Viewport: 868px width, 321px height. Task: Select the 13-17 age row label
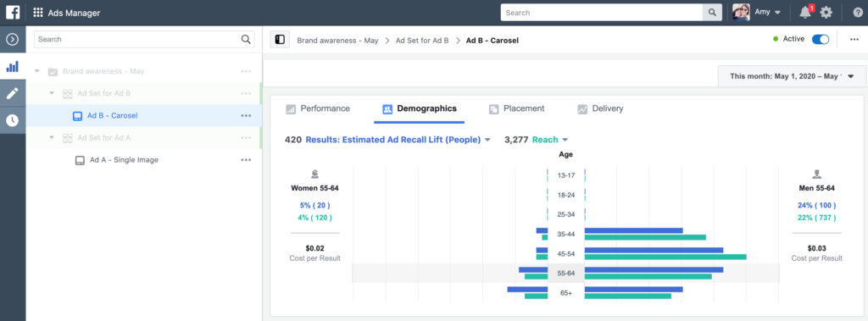point(566,175)
